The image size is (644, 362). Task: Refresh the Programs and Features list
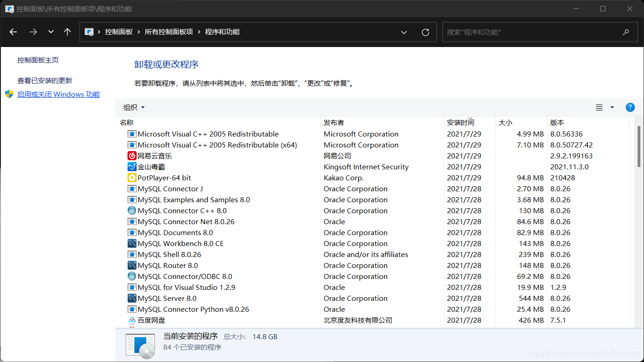click(x=426, y=32)
